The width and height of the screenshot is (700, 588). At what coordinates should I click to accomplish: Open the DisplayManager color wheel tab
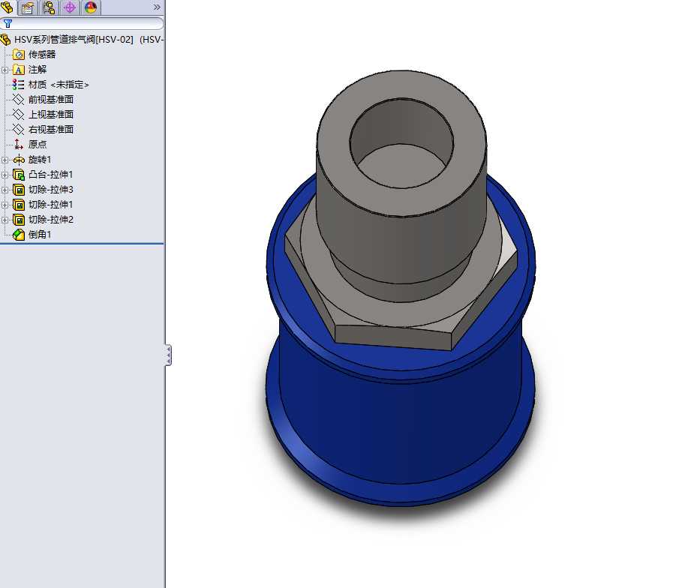tap(91, 7)
